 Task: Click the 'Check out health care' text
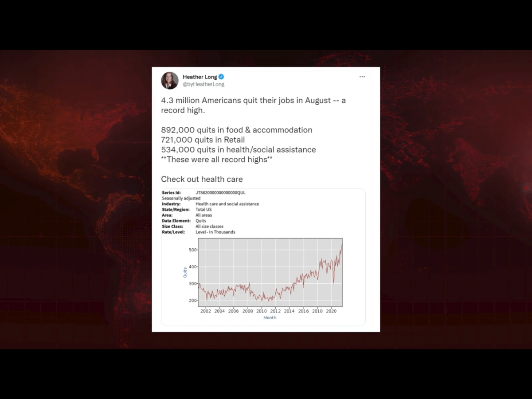pyautogui.click(x=202, y=179)
